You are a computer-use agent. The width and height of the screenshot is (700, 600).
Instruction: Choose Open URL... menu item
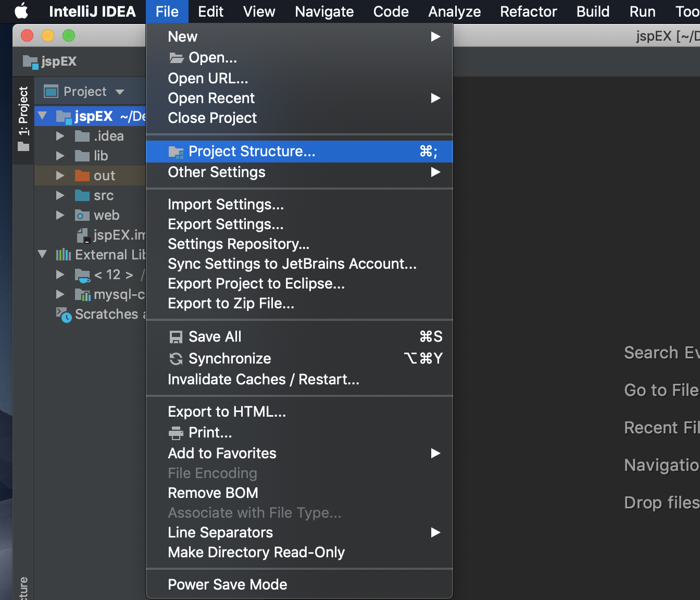pyautogui.click(x=299, y=78)
